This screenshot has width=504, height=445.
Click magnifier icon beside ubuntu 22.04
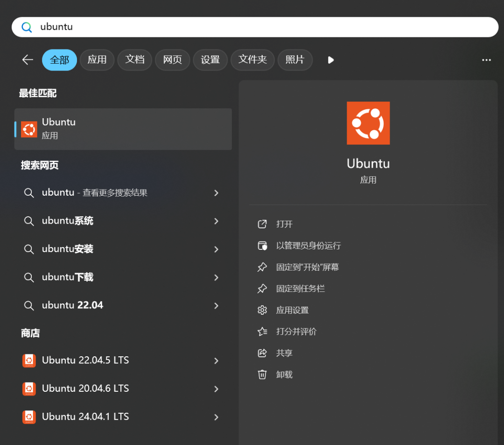click(29, 306)
